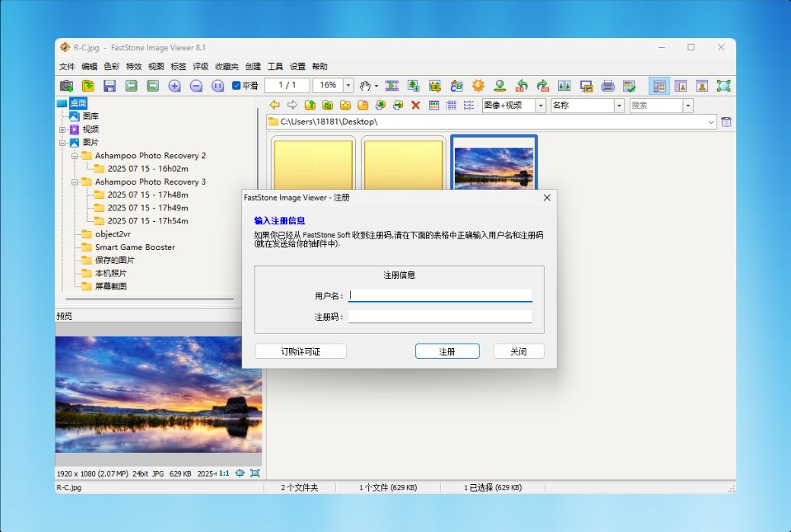Open the 图像+视频 filter dropdown
The width and height of the screenshot is (791, 532).
(541, 105)
